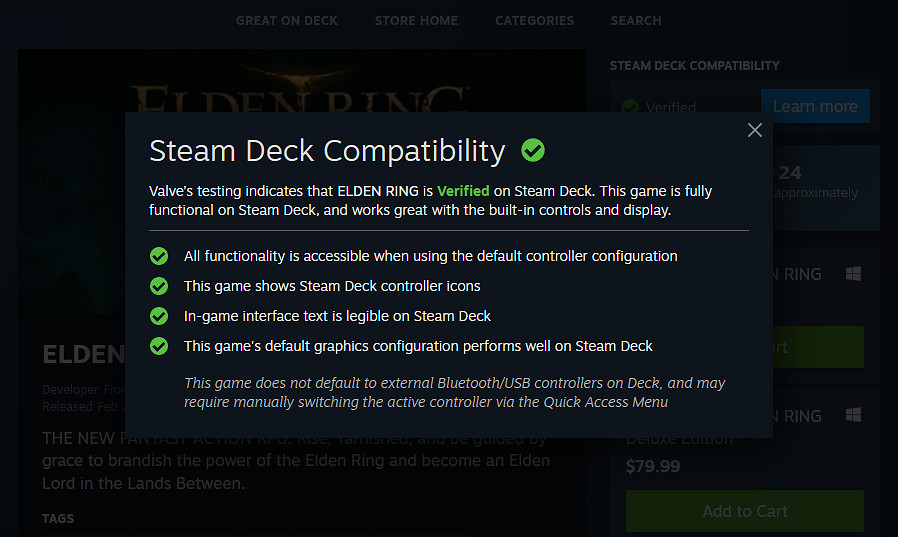Click the green verified badge beside dialog title
This screenshot has height=537, width=898.
pyautogui.click(x=533, y=151)
